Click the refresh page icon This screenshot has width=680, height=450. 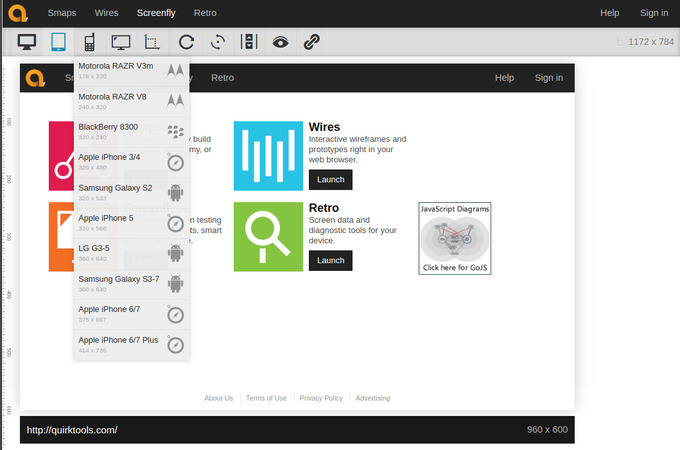tap(186, 42)
